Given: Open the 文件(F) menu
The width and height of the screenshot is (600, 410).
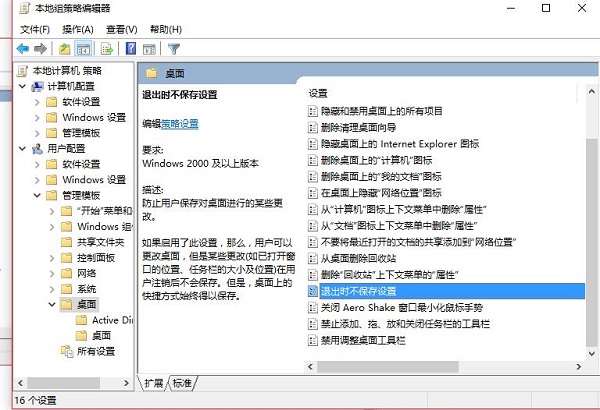Looking at the screenshot, I should 35,29.
